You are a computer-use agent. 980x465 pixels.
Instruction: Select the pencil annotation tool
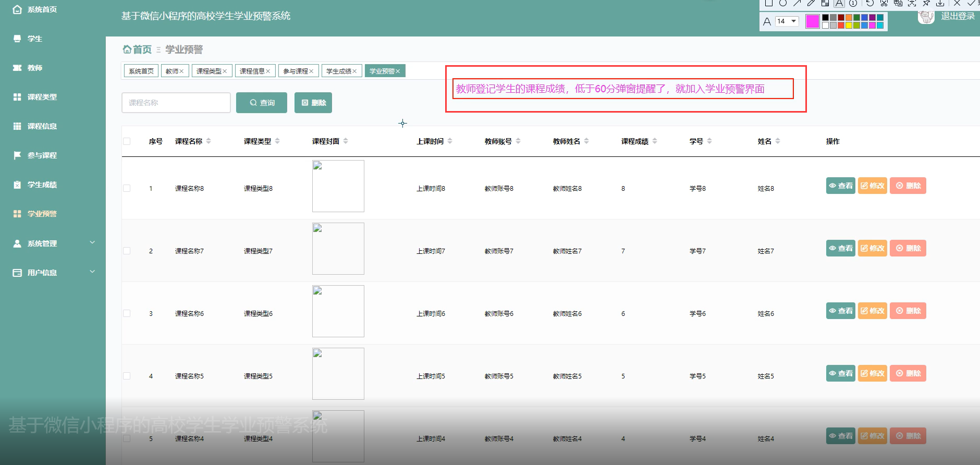pos(811,3)
